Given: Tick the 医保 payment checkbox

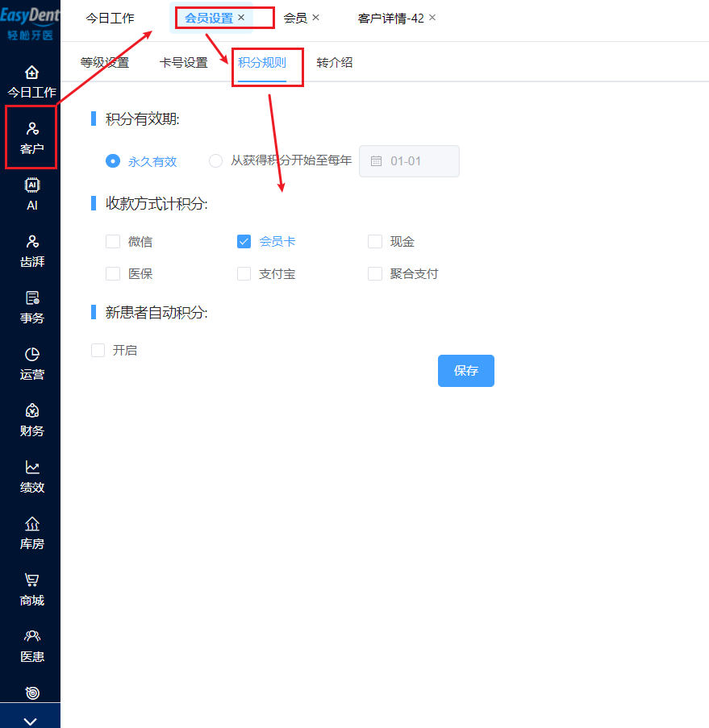Looking at the screenshot, I should coord(113,273).
